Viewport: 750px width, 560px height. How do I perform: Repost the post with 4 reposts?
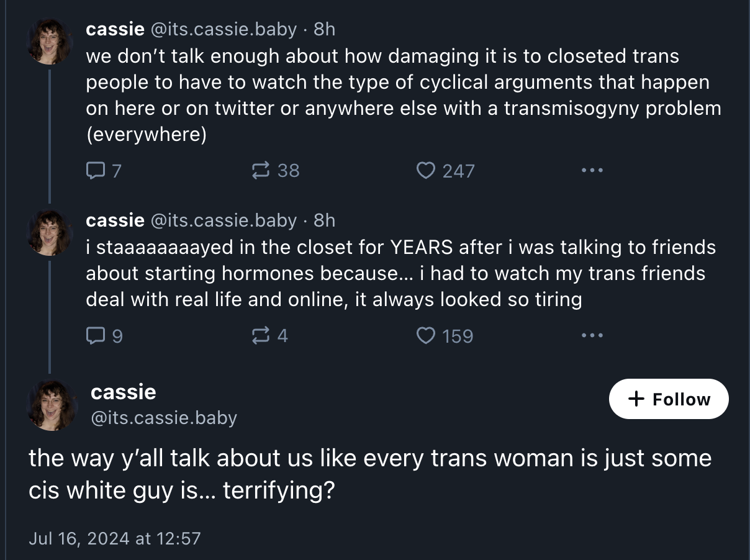click(x=269, y=336)
